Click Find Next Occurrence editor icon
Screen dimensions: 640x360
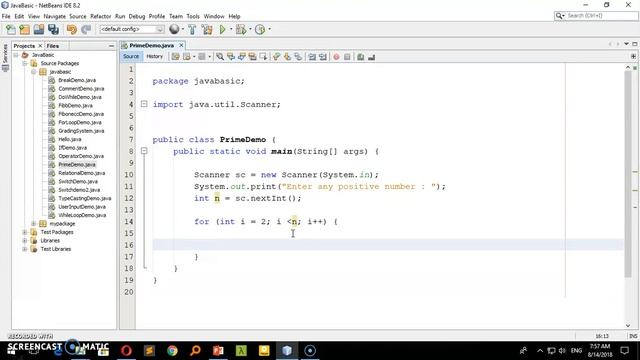tap(242, 57)
